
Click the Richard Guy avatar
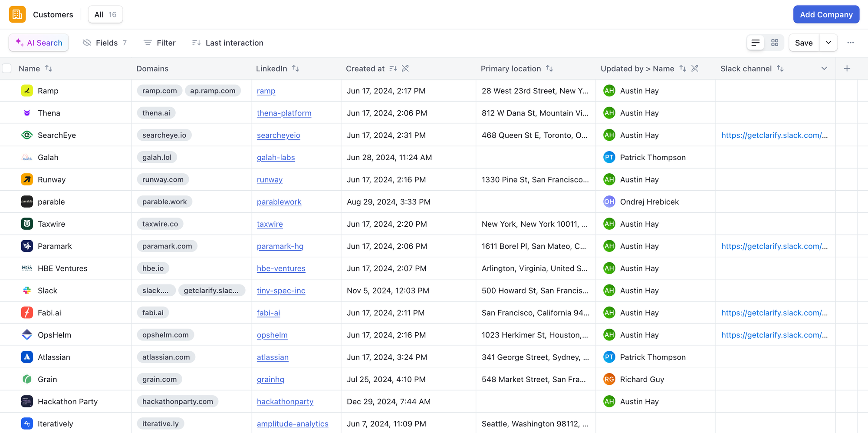(x=609, y=379)
